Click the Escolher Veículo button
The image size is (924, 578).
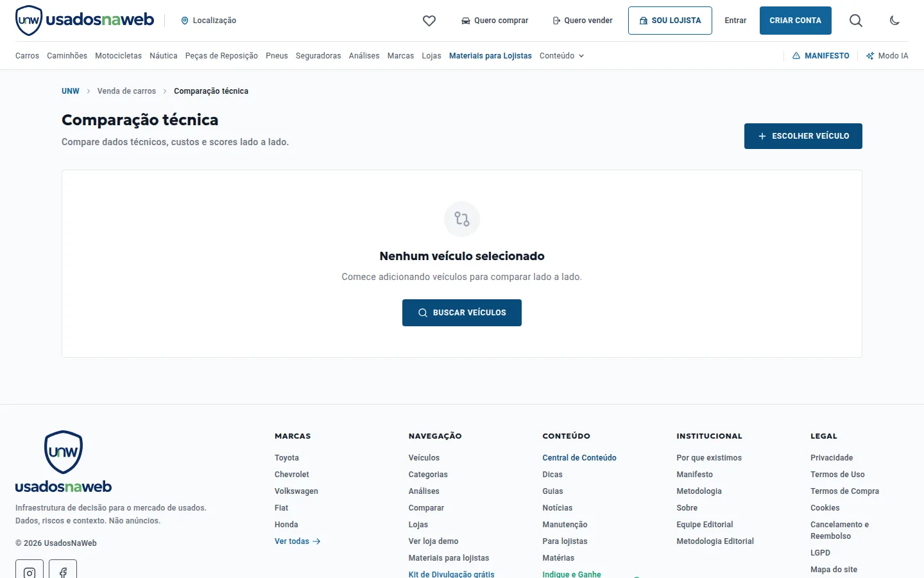click(803, 136)
